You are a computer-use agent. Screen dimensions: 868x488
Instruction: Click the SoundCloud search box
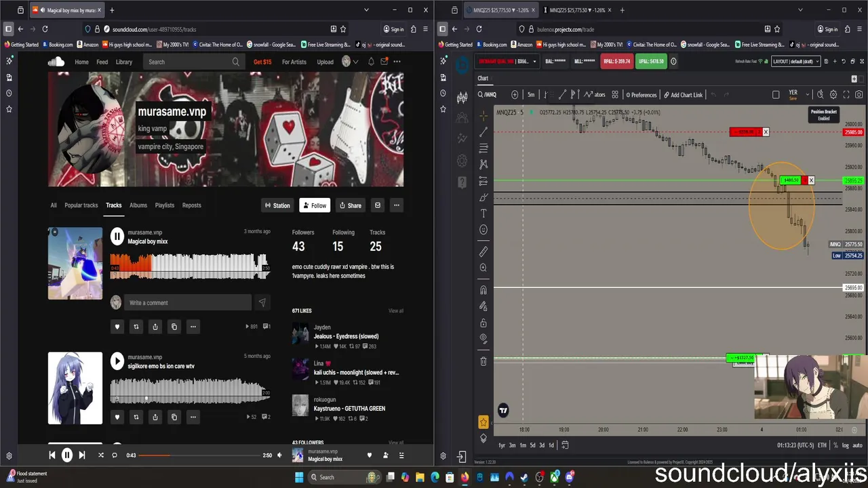click(x=193, y=62)
